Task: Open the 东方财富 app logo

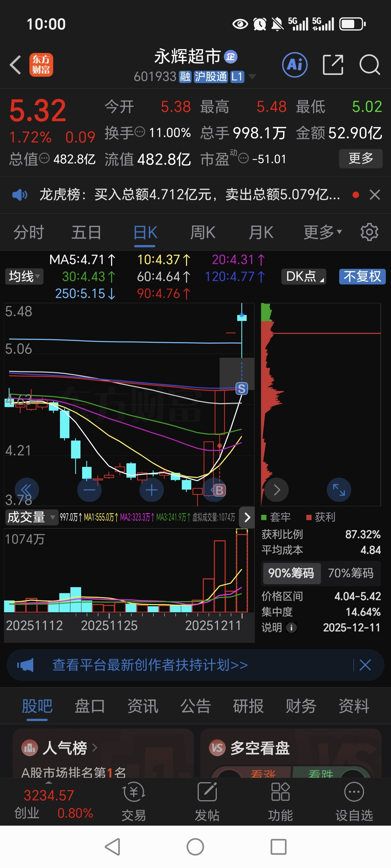Action: (41, 65)
